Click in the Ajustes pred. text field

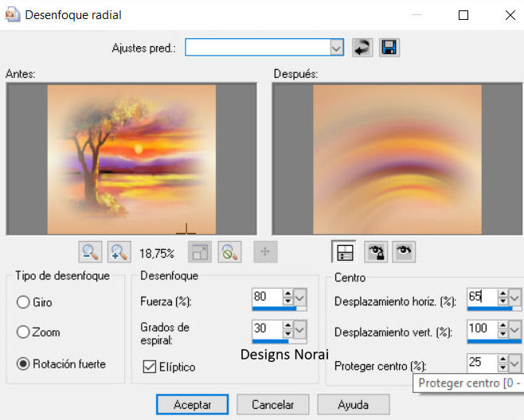click(258, 48)
